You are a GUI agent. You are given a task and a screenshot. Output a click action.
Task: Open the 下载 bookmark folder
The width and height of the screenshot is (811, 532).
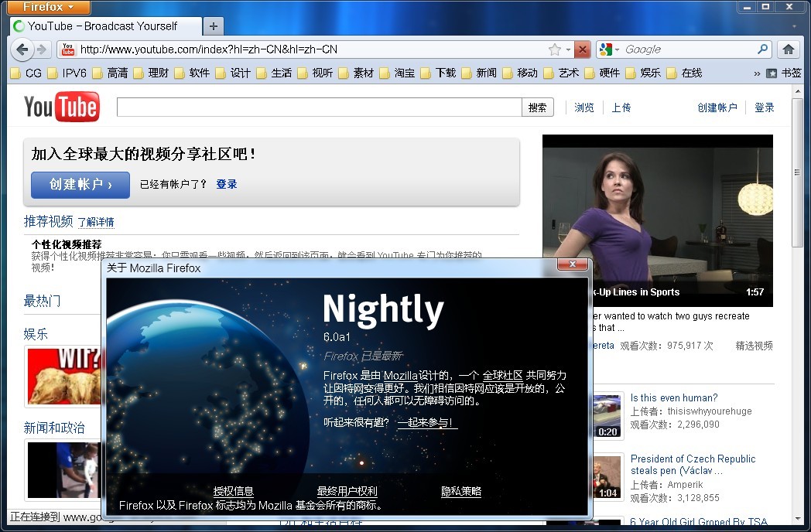click(x=438, y=73)
